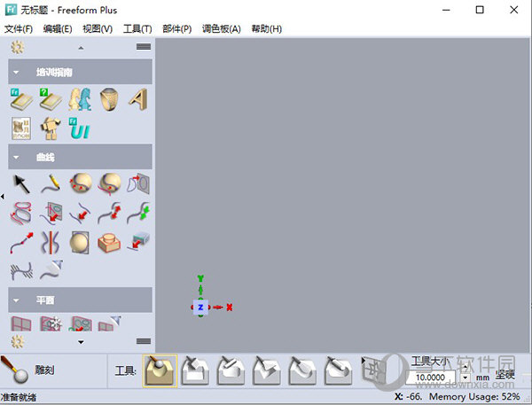Select the mirror curve tool
This screenshot has width=532, height=405.
[51, 243]
